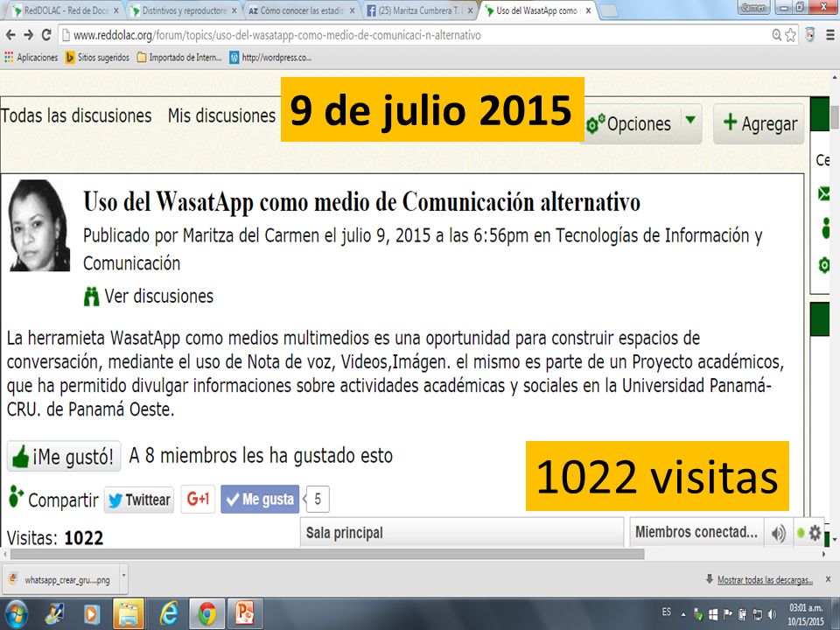This screenshot has width=840, height=630.
Task: Bookmark this page with the star icon
Action: [x=791, y=35]
